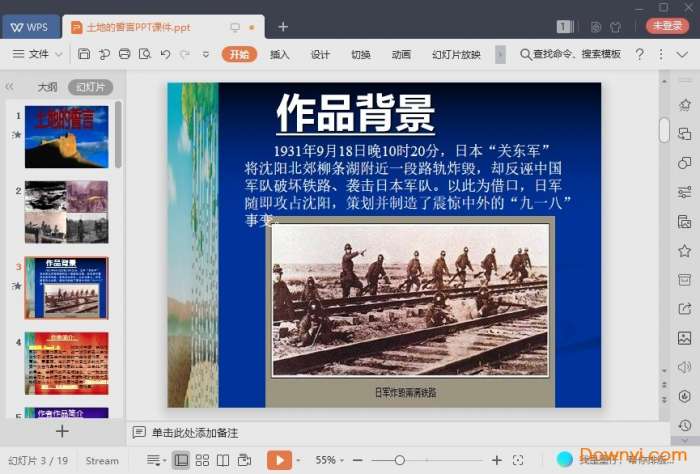Click the undo arrow icon
The width and height of the screenshot is (700, 474).
tap(165, 54)
